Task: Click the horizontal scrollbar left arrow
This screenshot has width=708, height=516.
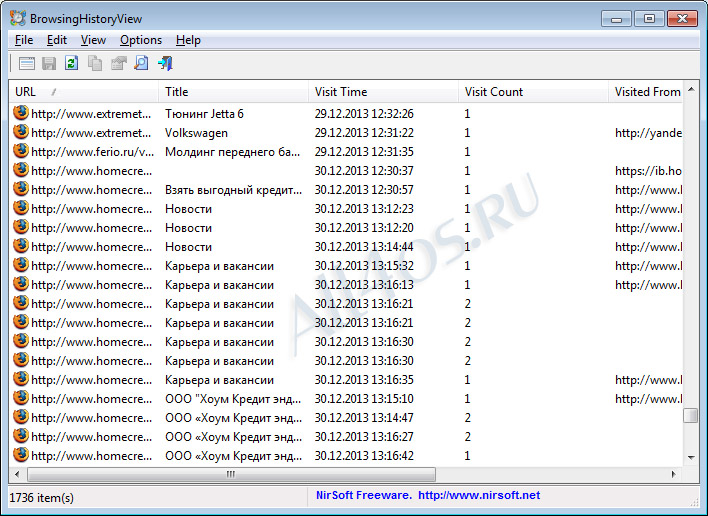Action: click(x=17, y=474)
